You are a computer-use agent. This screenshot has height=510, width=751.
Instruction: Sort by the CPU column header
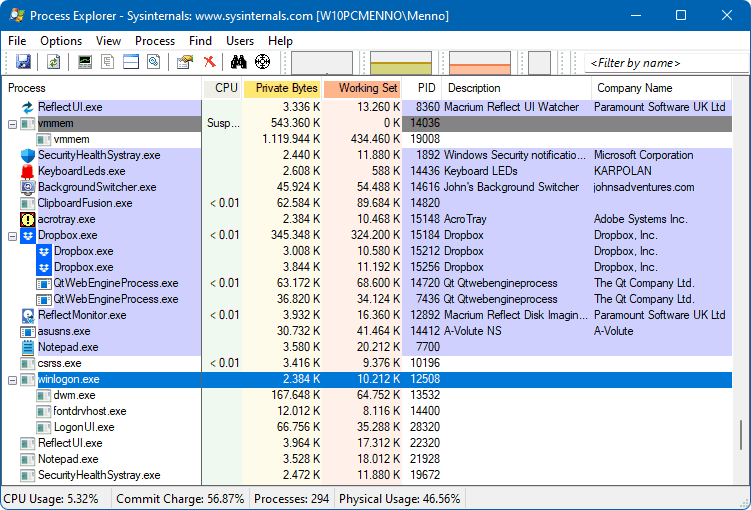click(222, 88)
